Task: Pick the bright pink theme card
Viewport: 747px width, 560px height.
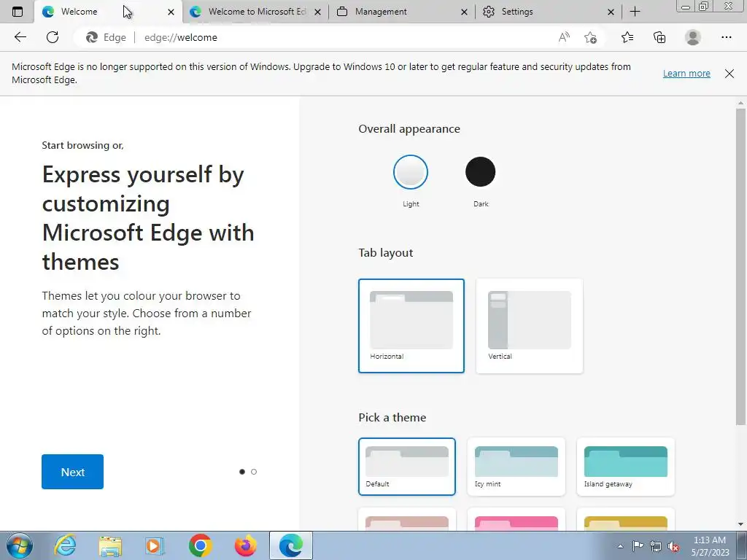Action: [x=516, y=519]
